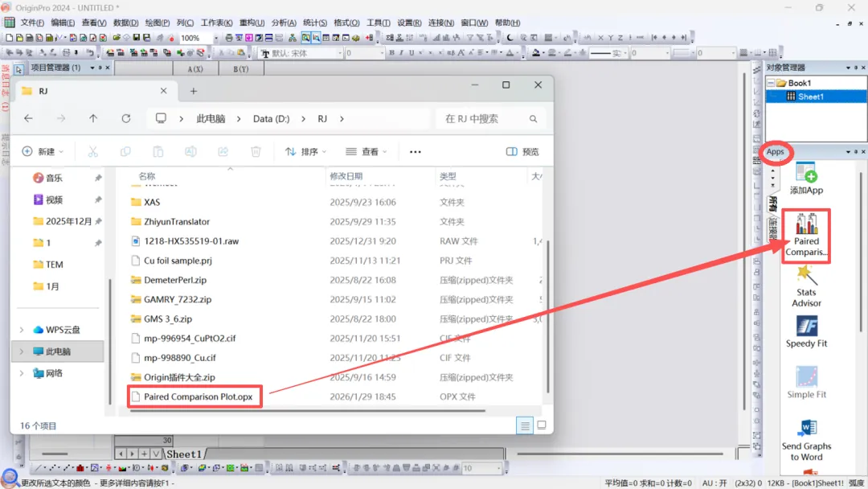Click Explorer back navigation arrow
The image size is (868, 489).
click(x=28, y=118)
